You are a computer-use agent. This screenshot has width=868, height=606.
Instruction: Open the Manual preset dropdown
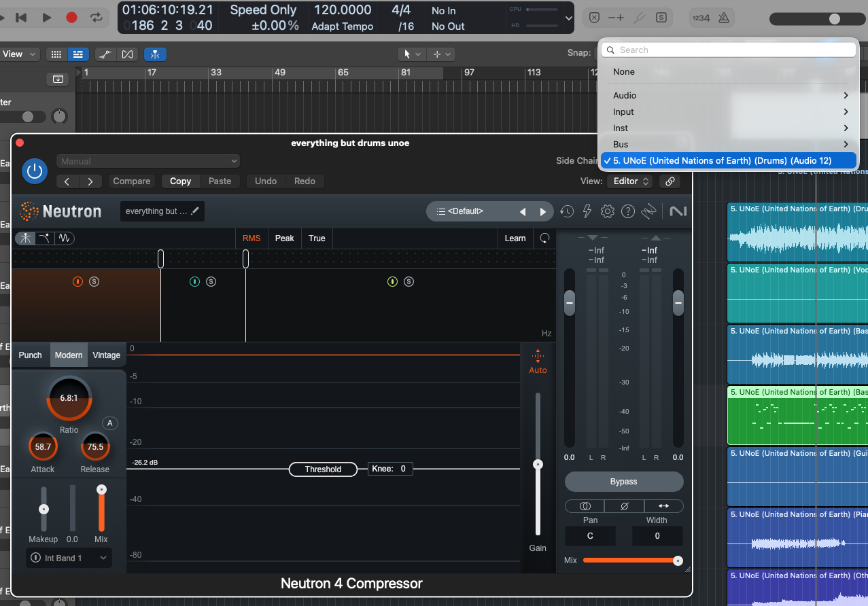[x=148, y=162]
